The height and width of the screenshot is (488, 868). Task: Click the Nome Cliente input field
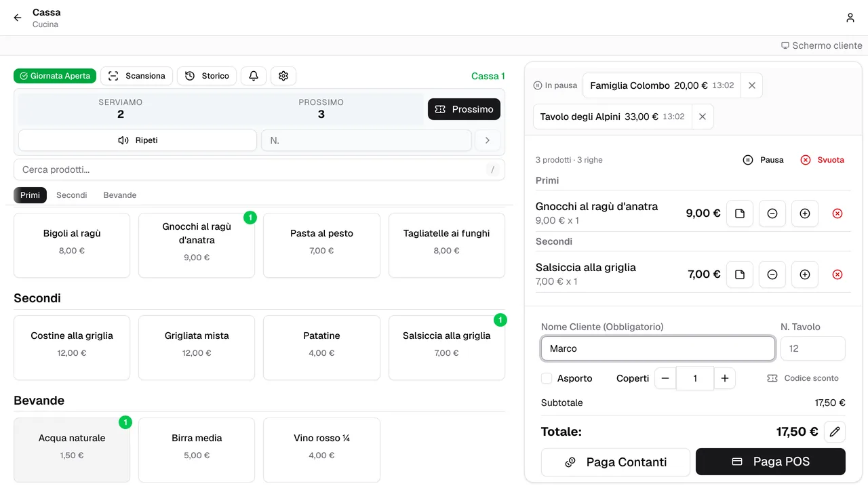pos(658,348)
